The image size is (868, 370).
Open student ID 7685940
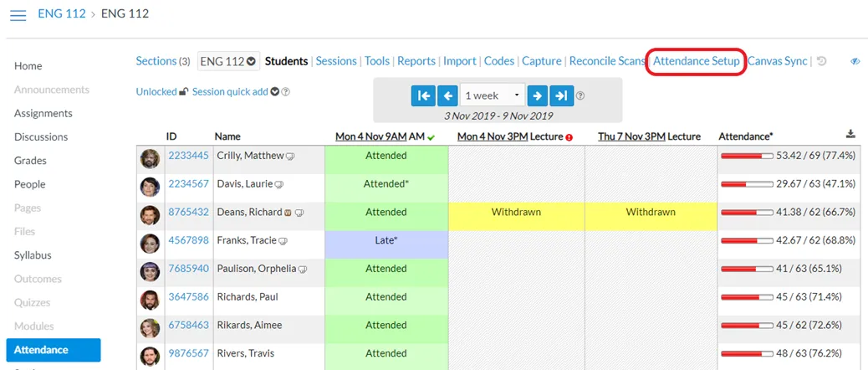(189, 269)
